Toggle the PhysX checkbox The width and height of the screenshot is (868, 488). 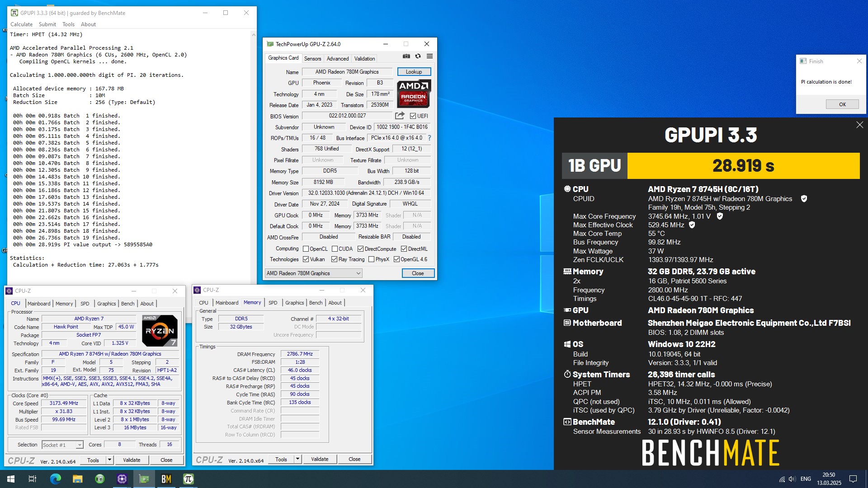tap(371, 259)
